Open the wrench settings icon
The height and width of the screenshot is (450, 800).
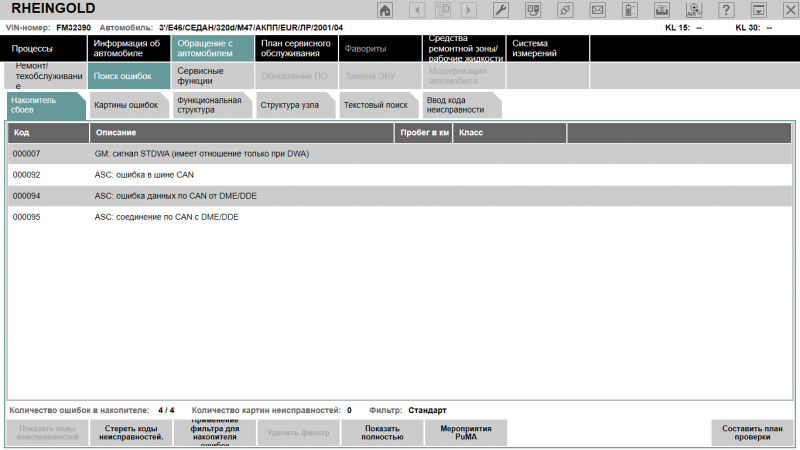[x=501, y=10]
